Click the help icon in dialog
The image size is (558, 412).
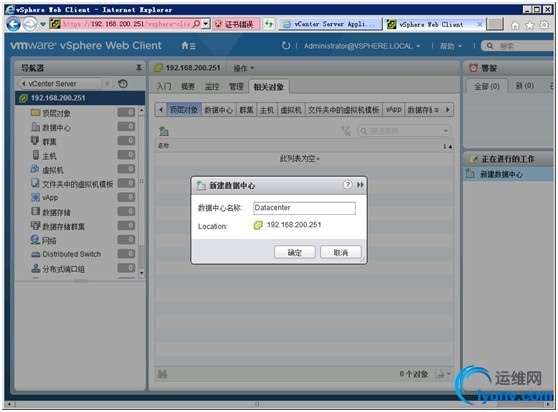(x=347, y=185)
